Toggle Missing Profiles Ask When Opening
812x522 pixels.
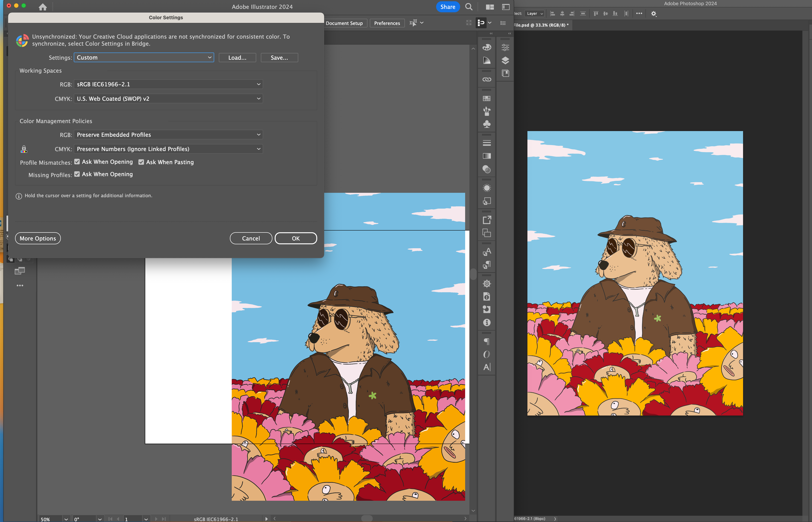[x=77, y=174]
